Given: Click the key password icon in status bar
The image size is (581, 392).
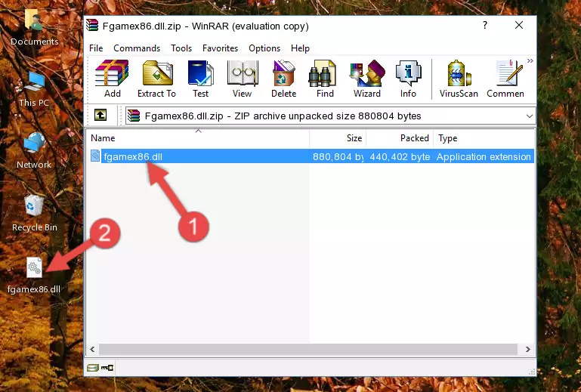Looking at the screenshot, I should (x=107, y=368).
